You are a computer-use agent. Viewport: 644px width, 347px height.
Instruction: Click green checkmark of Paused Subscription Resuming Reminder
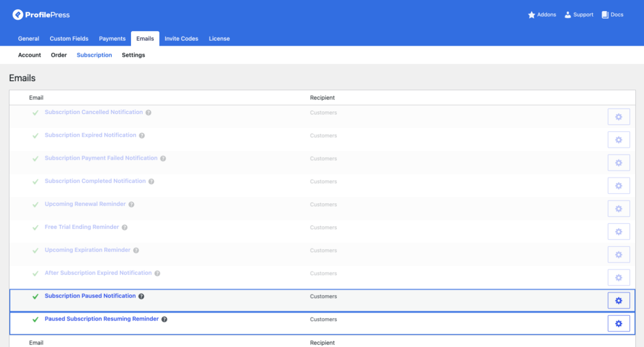pyautogui.click(x=36, y=319)
